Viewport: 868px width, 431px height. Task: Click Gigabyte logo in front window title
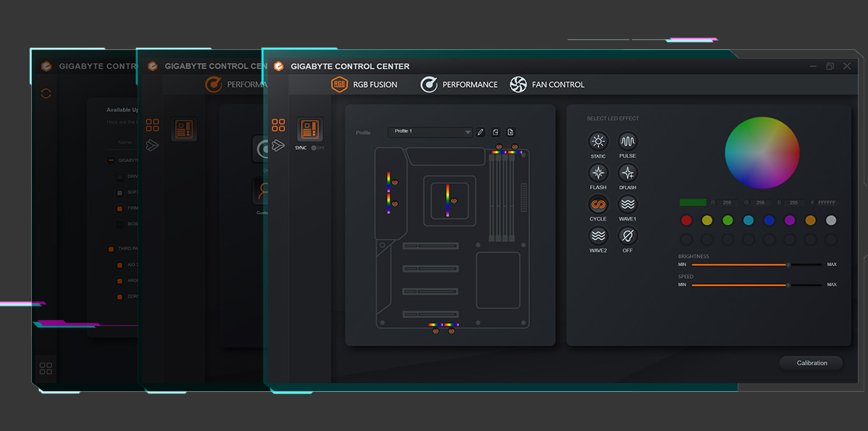click(279, 67)
